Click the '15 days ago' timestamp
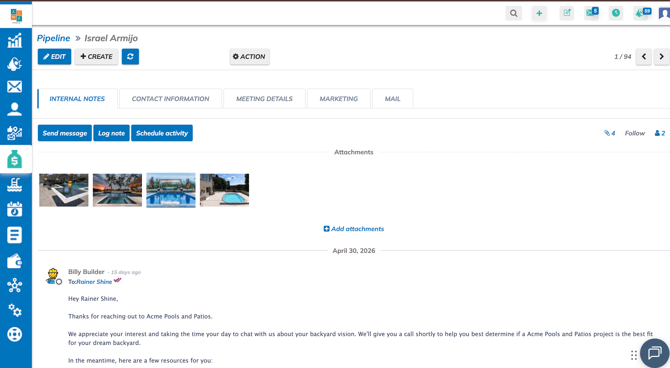Screen dimensions: 670x368 (126, 272)
